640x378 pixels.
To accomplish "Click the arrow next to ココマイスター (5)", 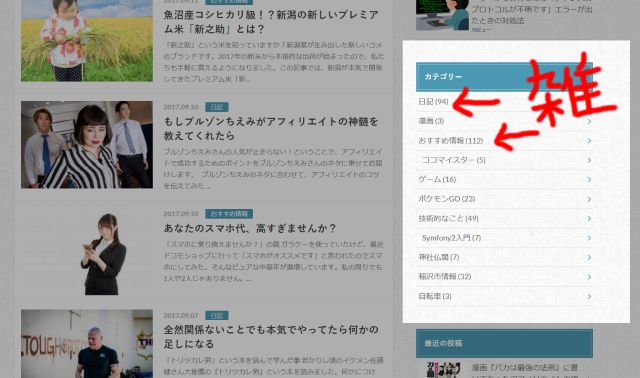I will 589,160.
